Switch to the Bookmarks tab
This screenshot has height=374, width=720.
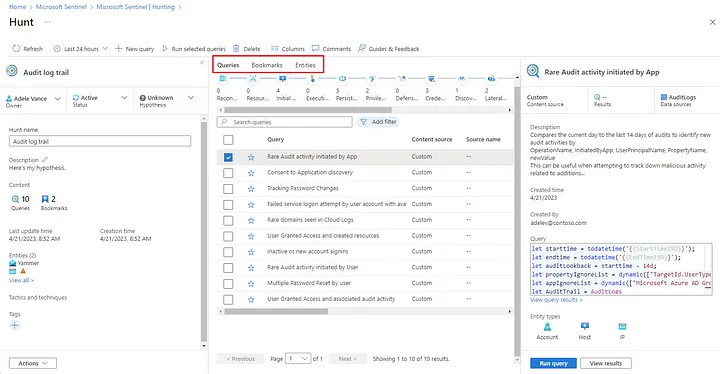pos(267,65)
